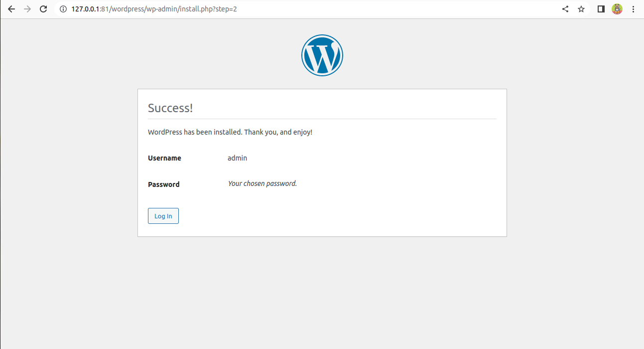
Task: Click the WordPress logo
Action: coord(322,55)
